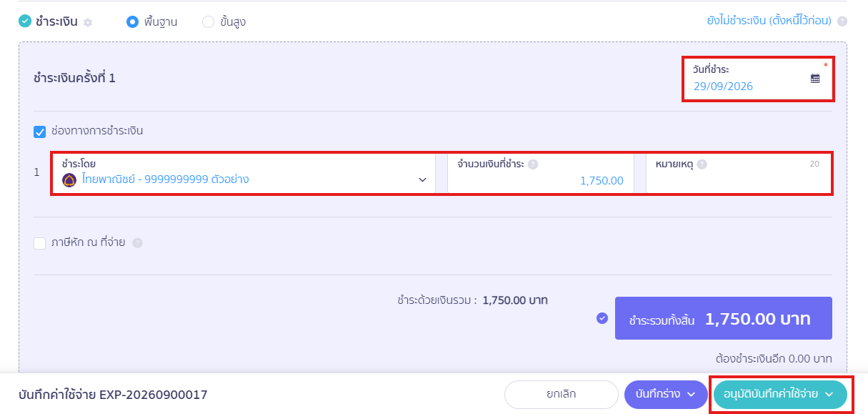Open the calendar icon for payment date

point(815,79)
